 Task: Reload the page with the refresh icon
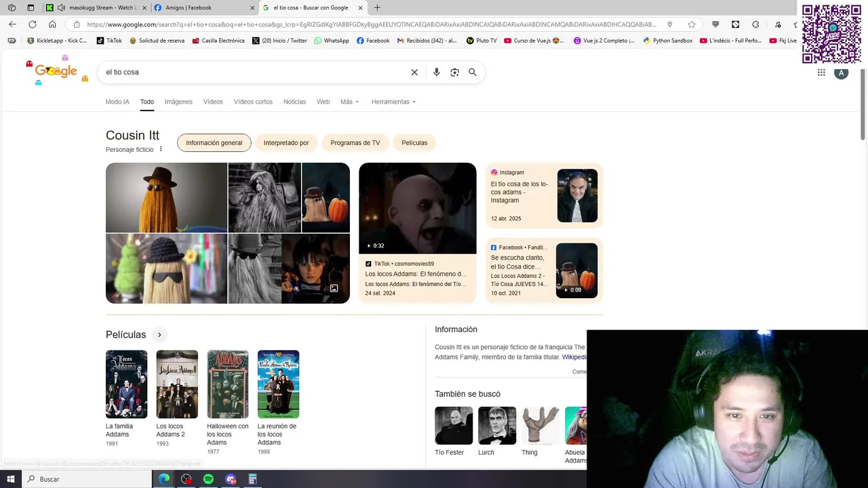[x=32, y=24]
